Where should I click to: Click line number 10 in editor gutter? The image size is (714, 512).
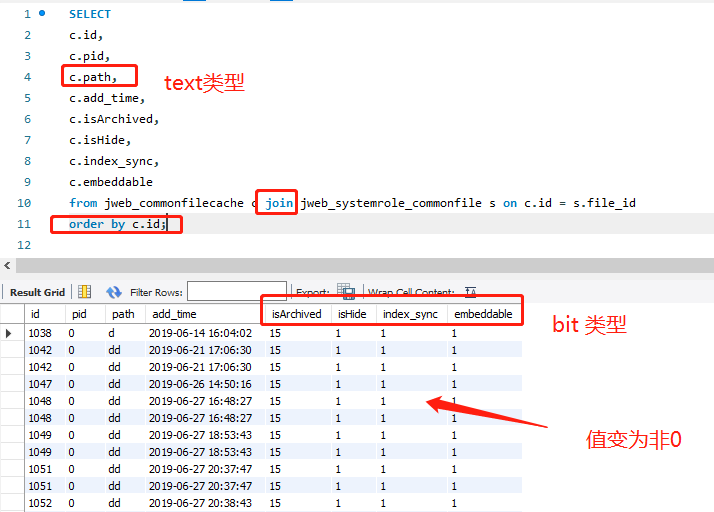(x=26, y=203)
